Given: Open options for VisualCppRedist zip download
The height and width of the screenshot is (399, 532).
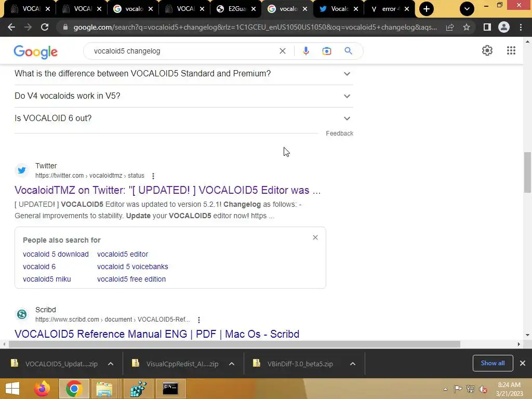Looking at the screenshot, I should point(232,364).
